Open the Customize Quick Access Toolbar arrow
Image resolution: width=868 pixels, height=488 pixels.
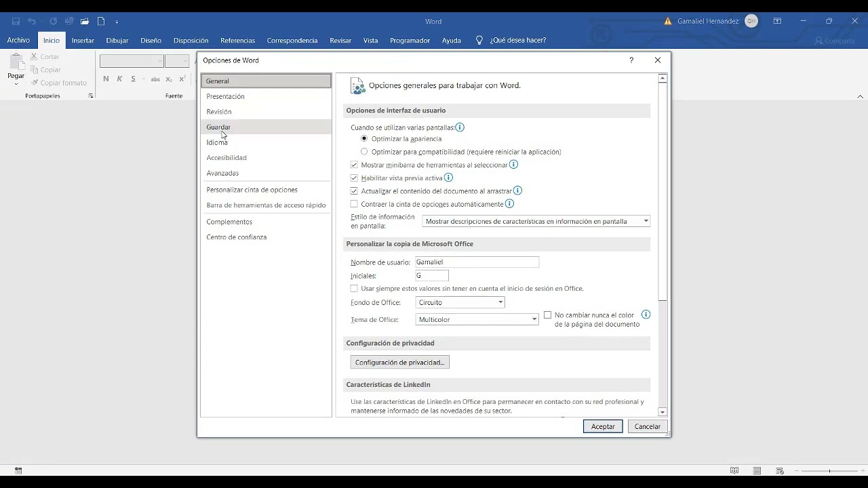click(117, 22)
